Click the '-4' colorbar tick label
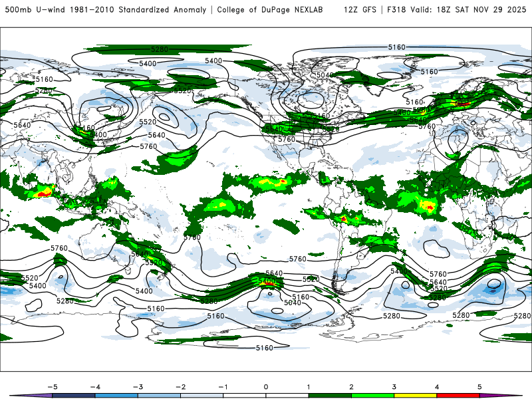Image resolution: width=532 pixels, height=399 pixels. pyautogui.click(x=95, y=387)
